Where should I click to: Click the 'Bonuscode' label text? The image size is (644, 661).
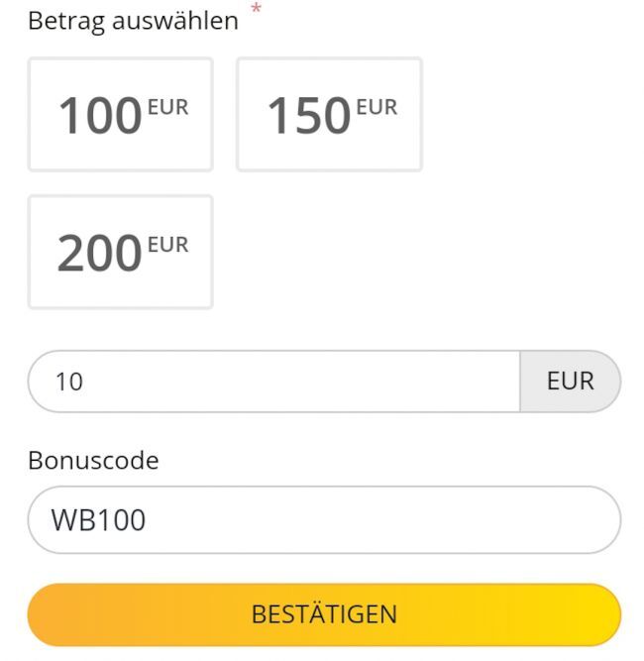(93, 461)
